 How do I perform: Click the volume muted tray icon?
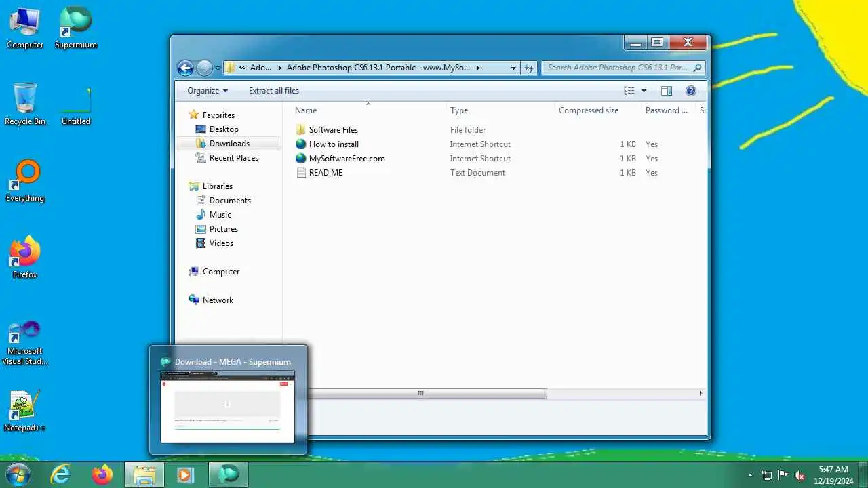[800, 475]
